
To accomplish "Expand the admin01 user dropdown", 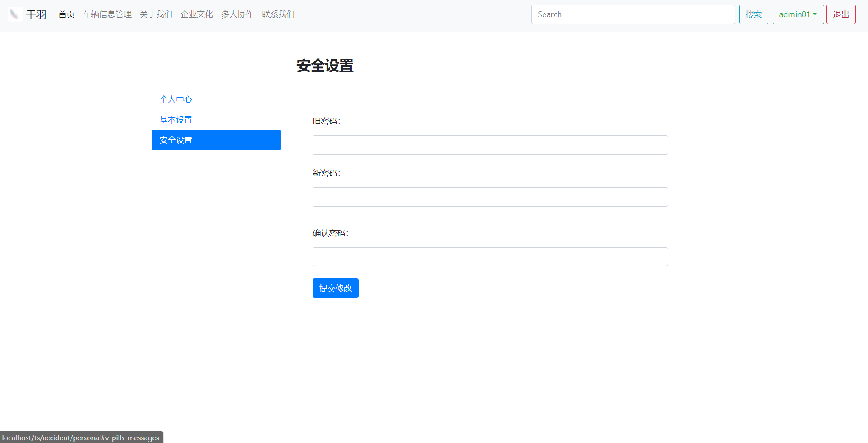I will pos(798,14).
